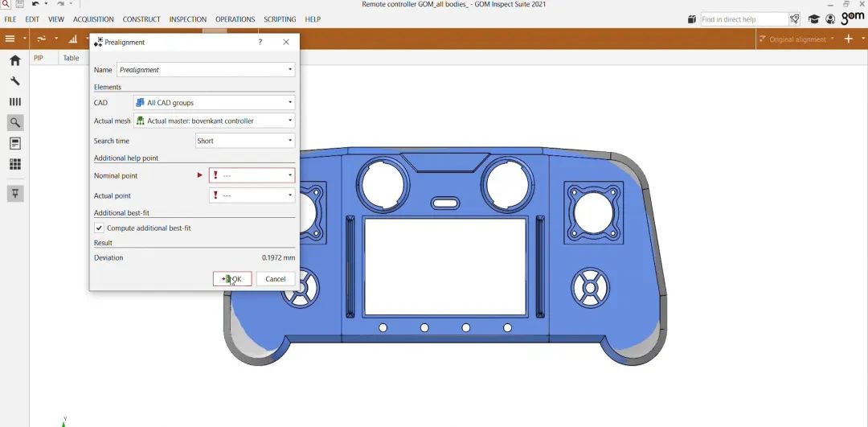Open the Search time Short dropdown

coord(245,141)
